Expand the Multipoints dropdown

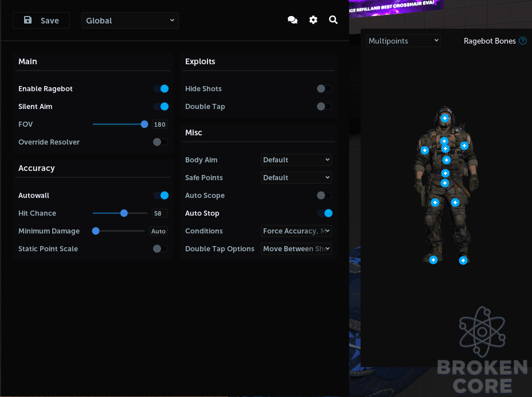point(404,41)
